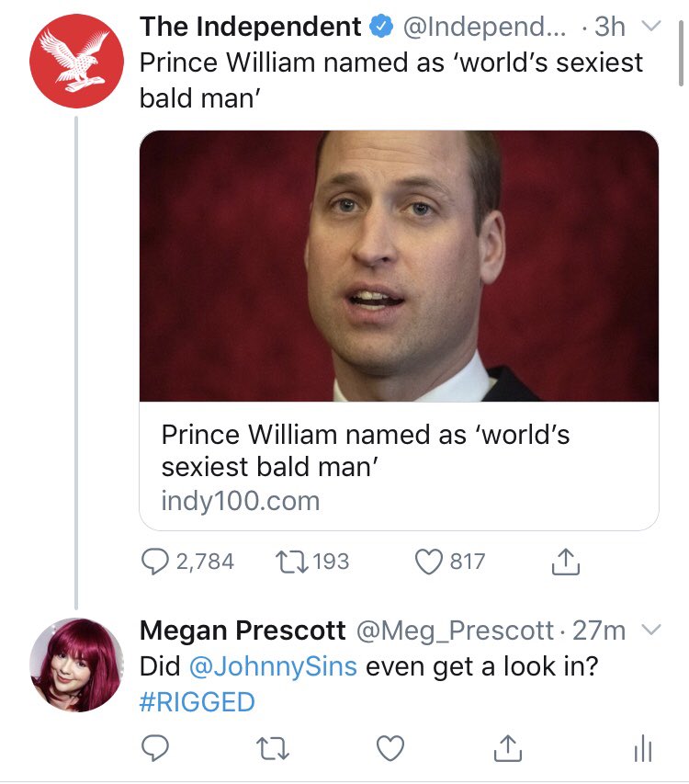Open Megan Prescott's profile picture

tap(76, 665)
